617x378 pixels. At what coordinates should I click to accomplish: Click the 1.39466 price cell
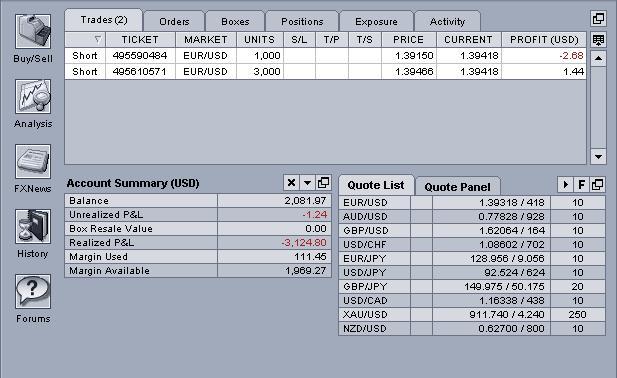pyautogui.click(x=409, y=72)
